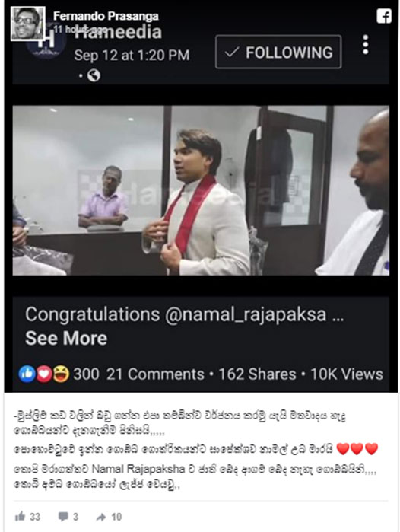Click the Facebook logo icon

pos(384,16)
